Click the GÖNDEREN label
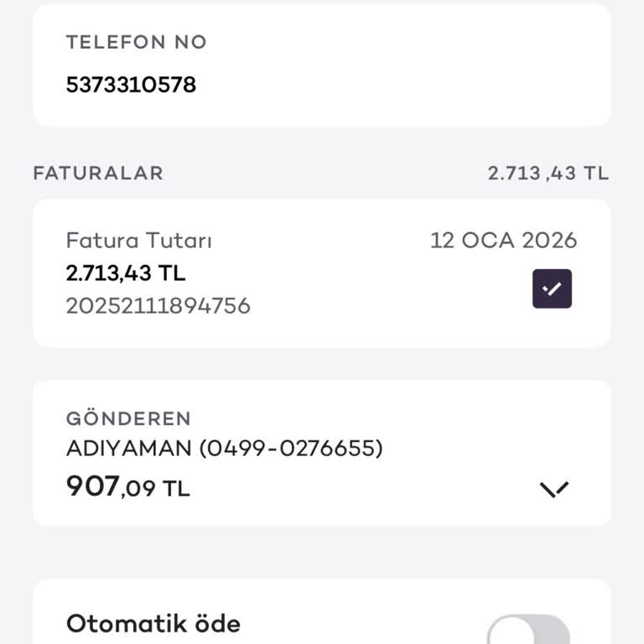644x644 pixels. click(x=128, y=418)
